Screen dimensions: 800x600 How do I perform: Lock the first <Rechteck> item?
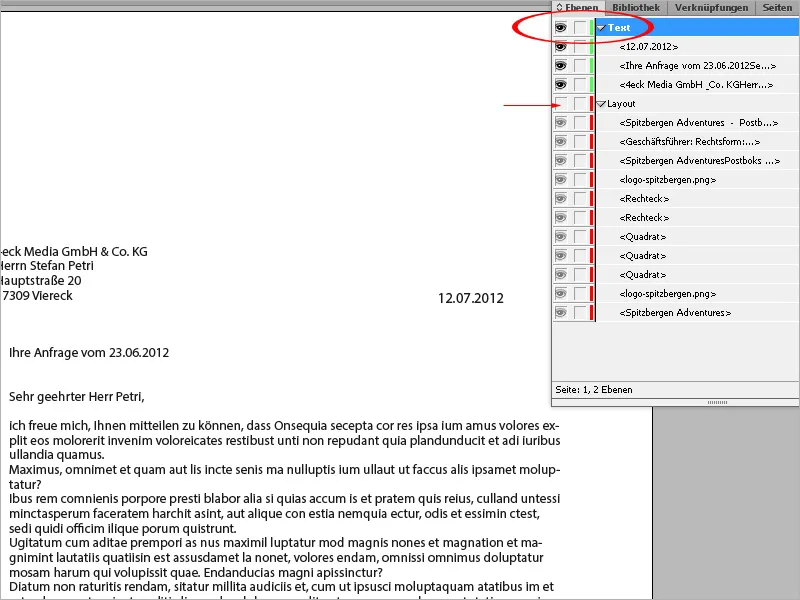[x=581, y=198]
